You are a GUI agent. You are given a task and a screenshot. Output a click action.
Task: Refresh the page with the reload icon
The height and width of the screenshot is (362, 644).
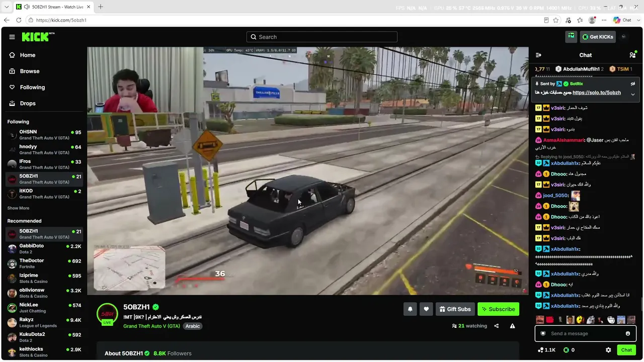point(19,20)
